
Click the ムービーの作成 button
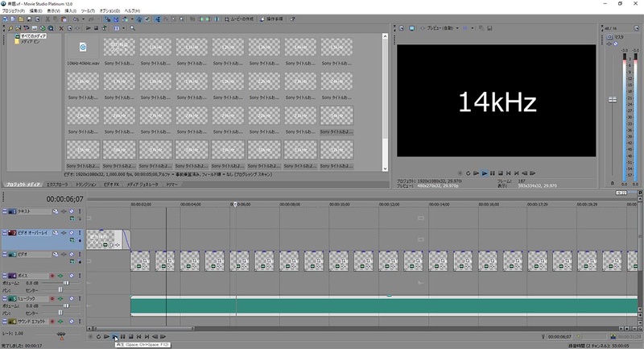(239, 19)
